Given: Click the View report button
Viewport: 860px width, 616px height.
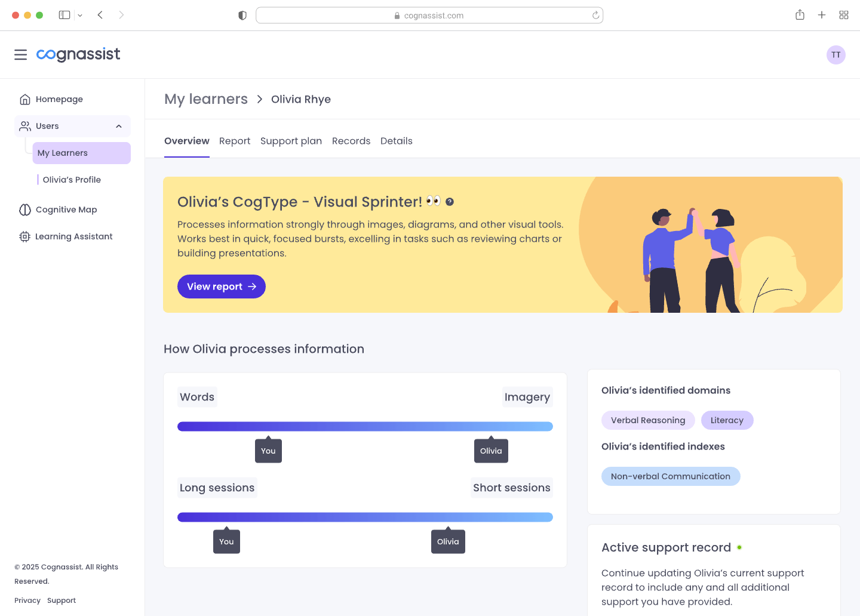Looking at the screenshot, I should pyautogui.click(x=222, y=287).
